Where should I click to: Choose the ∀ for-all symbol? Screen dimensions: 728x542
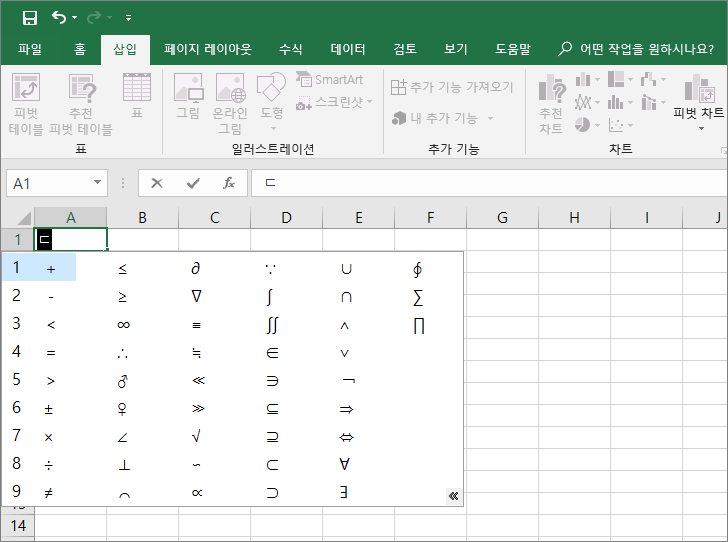[x=344, y=464]
